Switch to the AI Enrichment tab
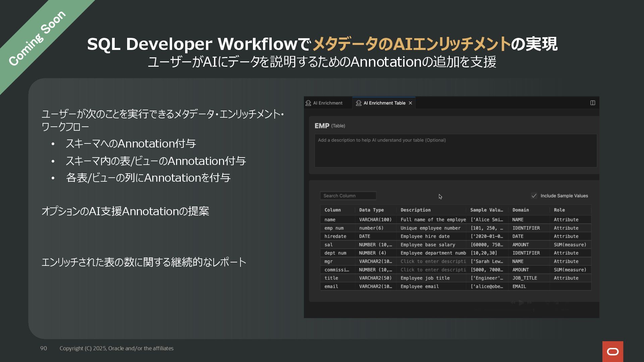This screenshot has width=644, height=362. 327,103
